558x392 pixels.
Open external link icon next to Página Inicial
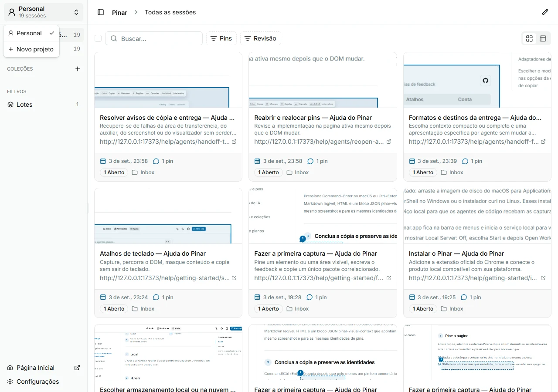(77, 368)
